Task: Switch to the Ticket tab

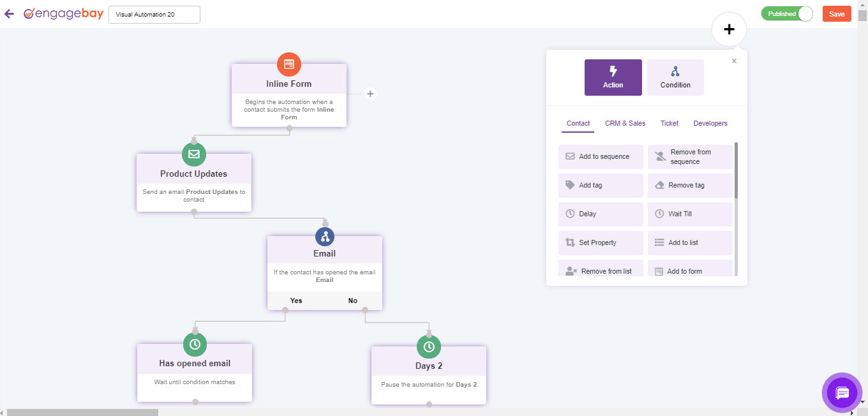Action: (669, 123)
